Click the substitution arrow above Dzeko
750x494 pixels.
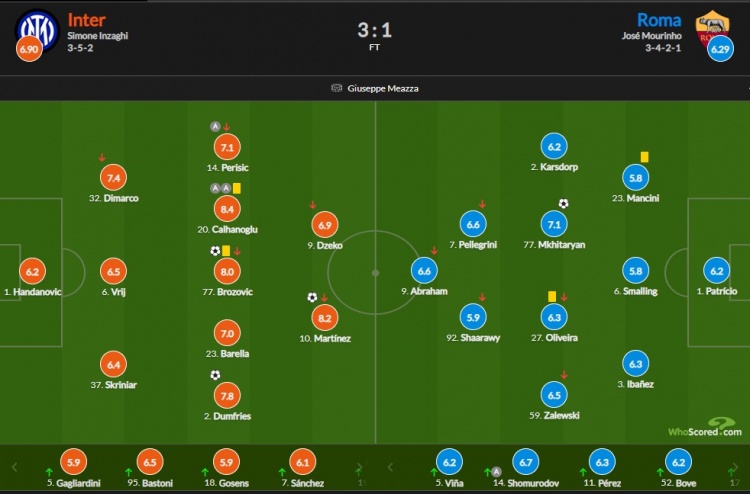pyautogui.click(x=312, y=205)
